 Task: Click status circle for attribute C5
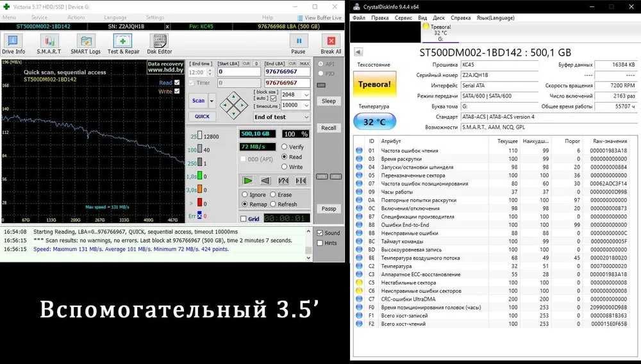[359, 283]
